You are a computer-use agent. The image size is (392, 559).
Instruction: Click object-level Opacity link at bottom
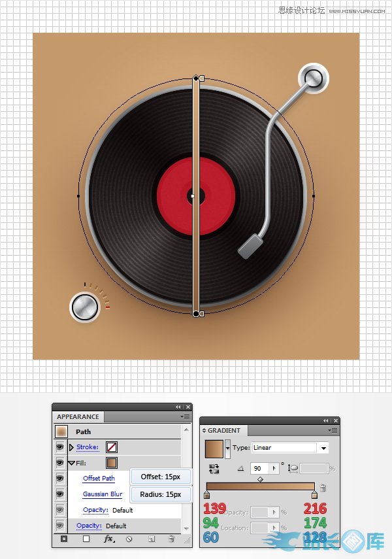pyautogui.click(x=89, y=526)
